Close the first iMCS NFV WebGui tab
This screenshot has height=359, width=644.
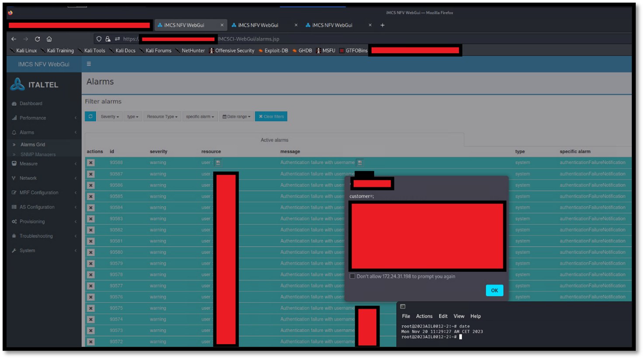[x=222, y=25]
